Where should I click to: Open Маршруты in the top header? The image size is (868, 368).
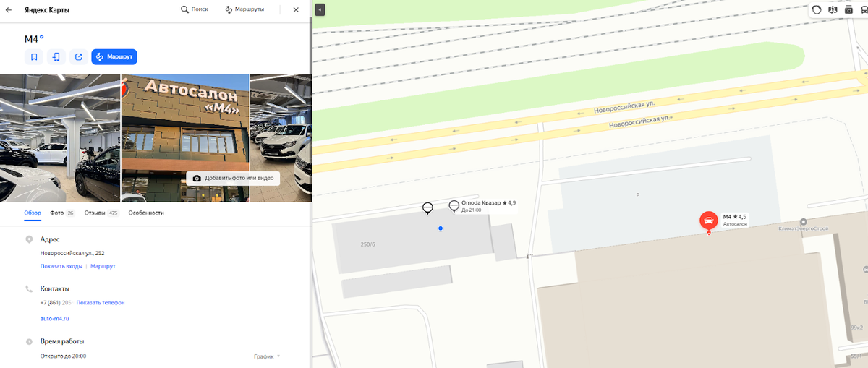coord(244,9)
